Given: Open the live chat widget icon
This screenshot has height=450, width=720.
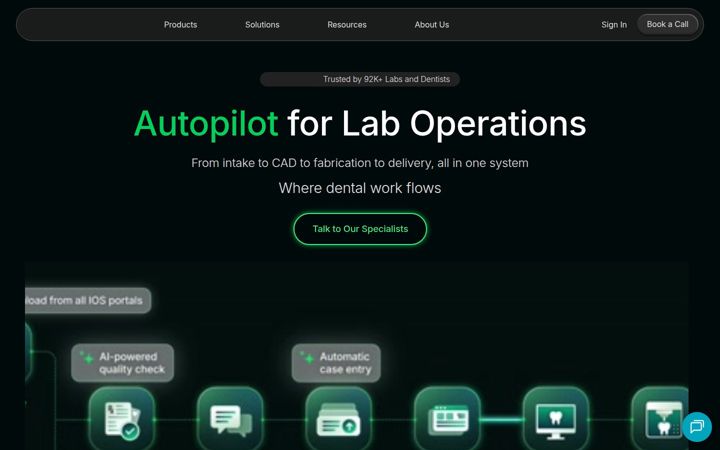Looking at the screenshot, I should pos(697,427).
